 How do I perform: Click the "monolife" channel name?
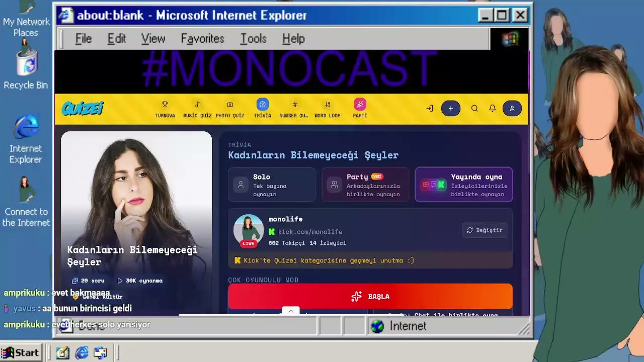(x=286, y=219)
